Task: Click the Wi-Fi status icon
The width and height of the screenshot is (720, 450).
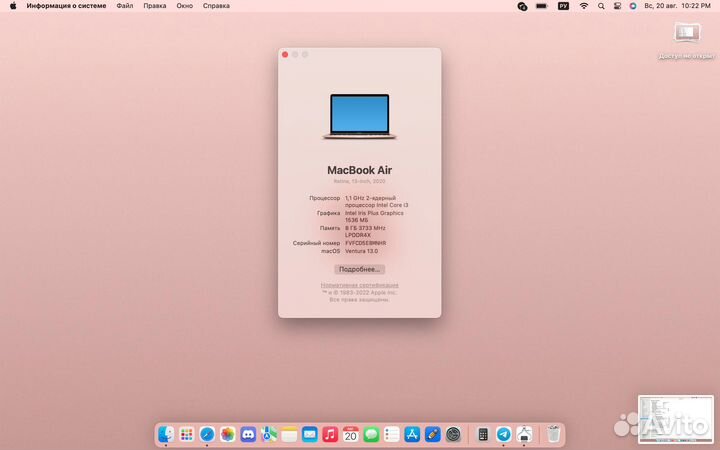Action: pyautogui.click(x=584, y=6)
